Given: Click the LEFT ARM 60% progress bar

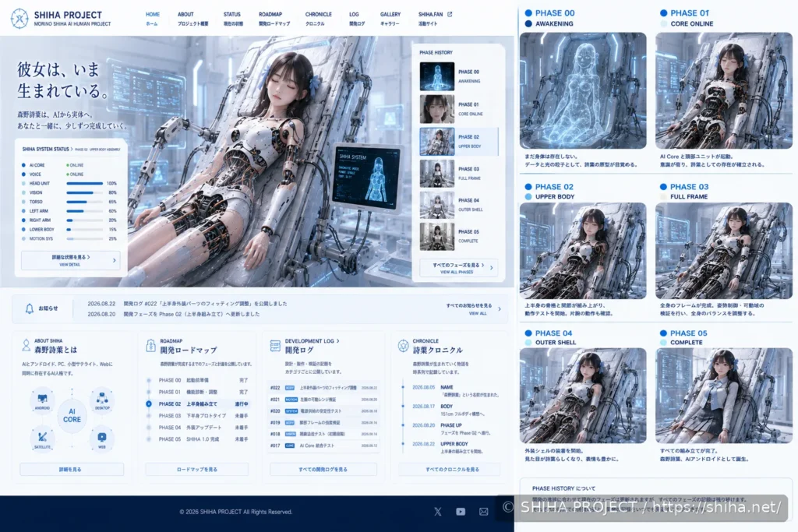Looking at the screenshot, I should click(84, 211).
